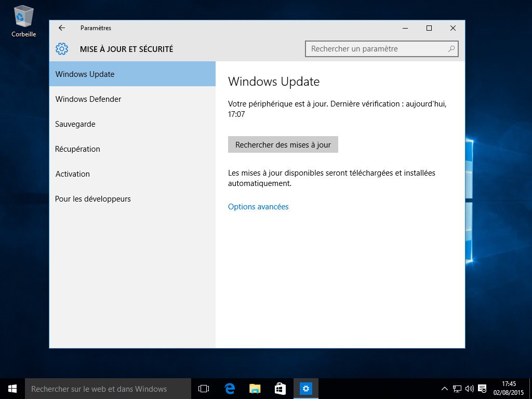
Task: Launch the Windows Store taskbar icon
Action: click(x=280, y=389)
